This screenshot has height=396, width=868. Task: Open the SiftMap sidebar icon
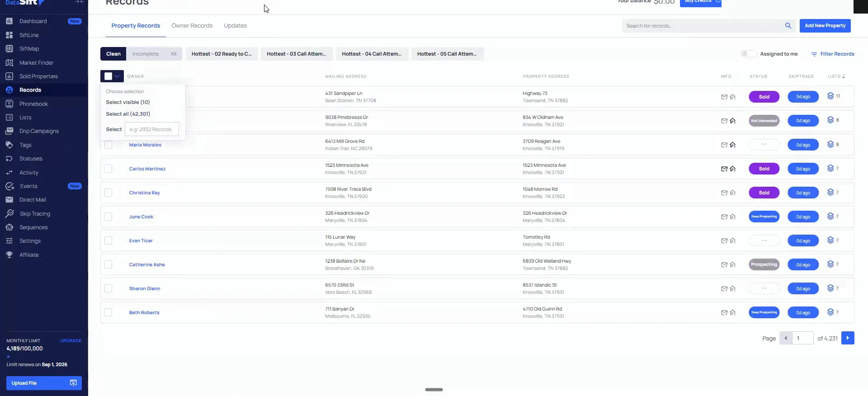click(x=9, y=49)
